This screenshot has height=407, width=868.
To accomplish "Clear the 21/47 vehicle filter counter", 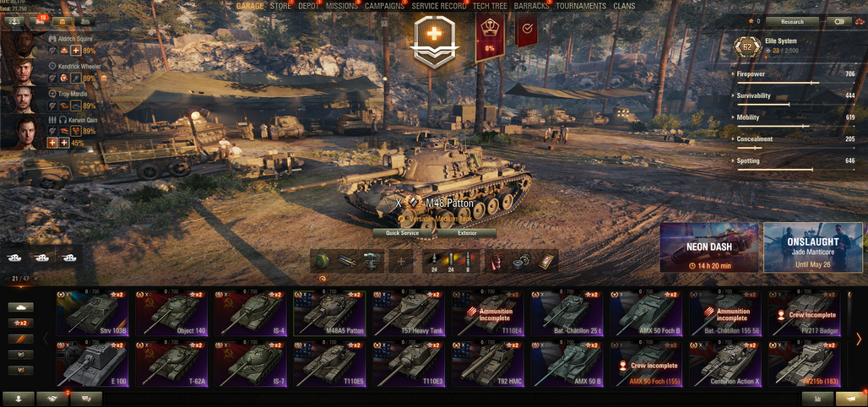I will coord(36,278).
